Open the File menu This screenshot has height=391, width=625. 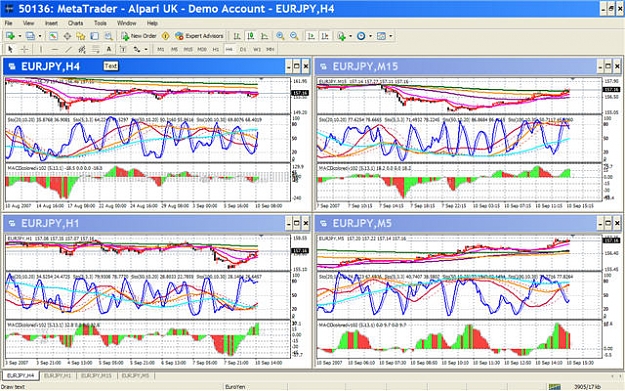pyautogui.click(x=8, y=23)
